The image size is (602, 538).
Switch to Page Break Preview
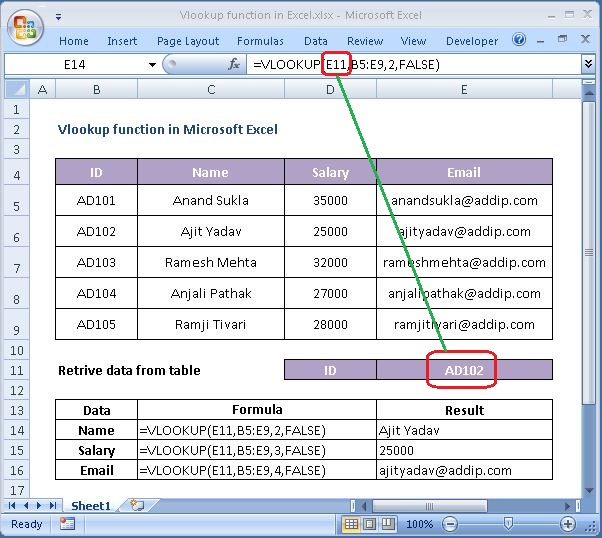tap(388, 524)
